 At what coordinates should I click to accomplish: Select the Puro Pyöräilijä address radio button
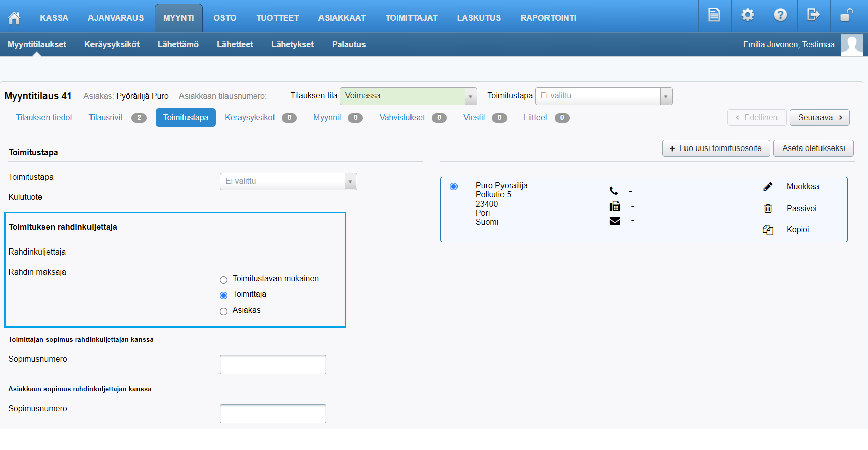[453, 186]
